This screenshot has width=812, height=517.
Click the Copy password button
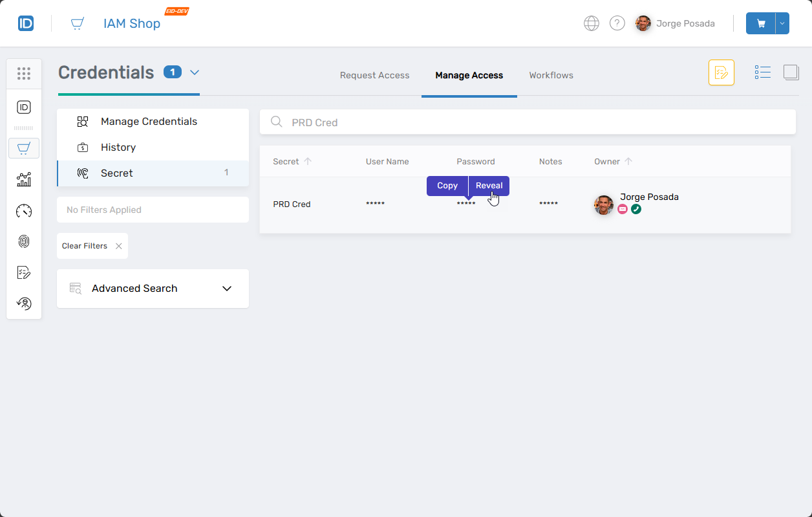point(447,186)
